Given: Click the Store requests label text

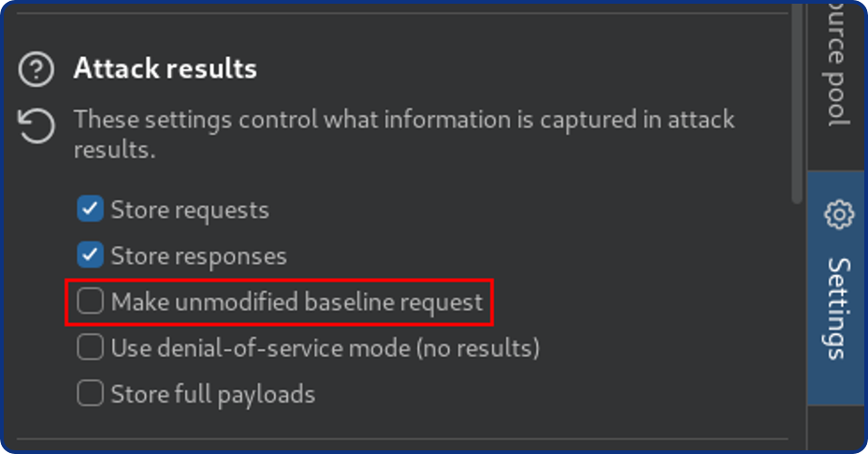Looking at the screenshot, I should pos(189,210).
